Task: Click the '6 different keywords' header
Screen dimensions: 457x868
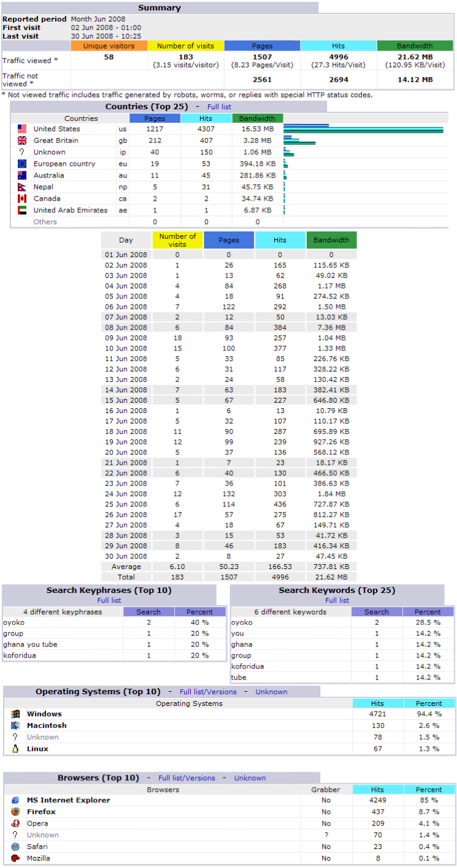Action: click(291, 612)
